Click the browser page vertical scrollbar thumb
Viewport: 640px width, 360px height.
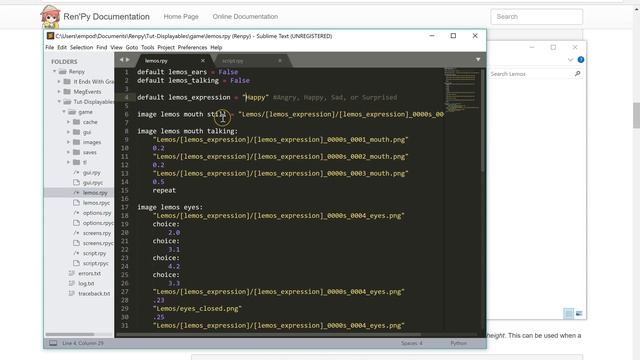(x=636, y=116)
